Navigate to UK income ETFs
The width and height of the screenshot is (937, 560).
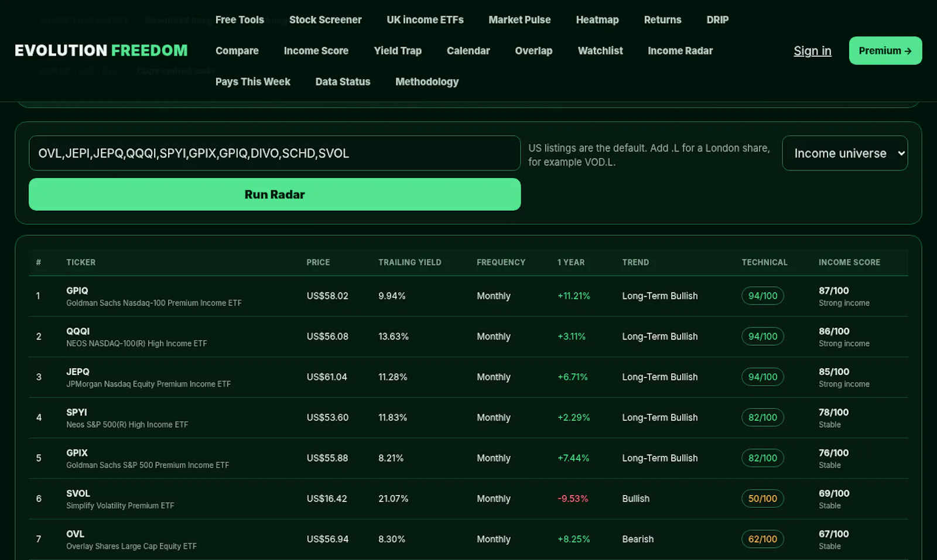(425, 20)
